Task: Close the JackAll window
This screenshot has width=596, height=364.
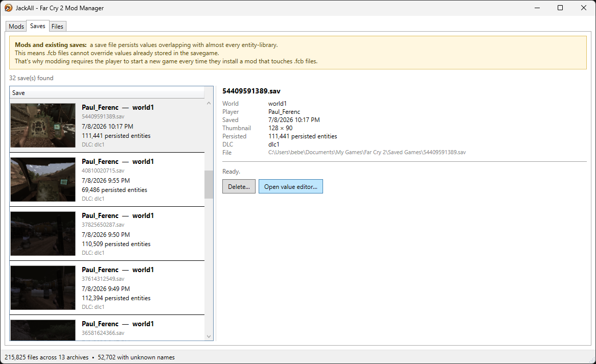Action: tap(584, 8)
